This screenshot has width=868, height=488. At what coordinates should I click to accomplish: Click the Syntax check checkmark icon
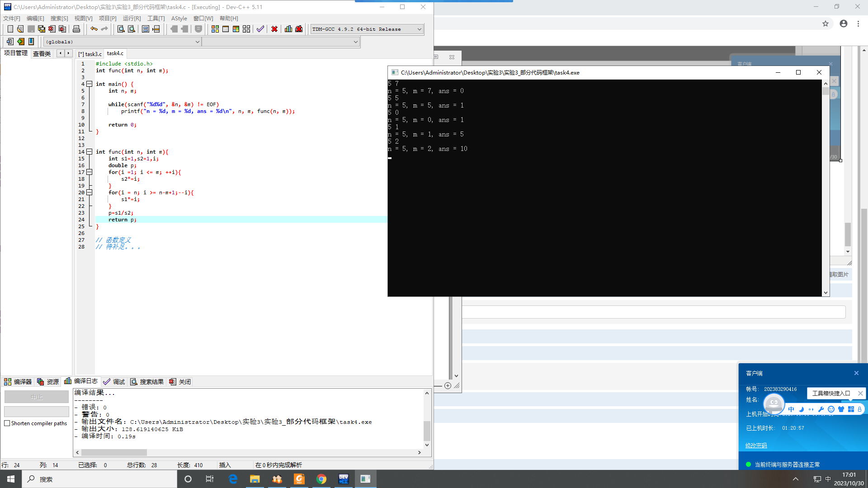point(260,29)
